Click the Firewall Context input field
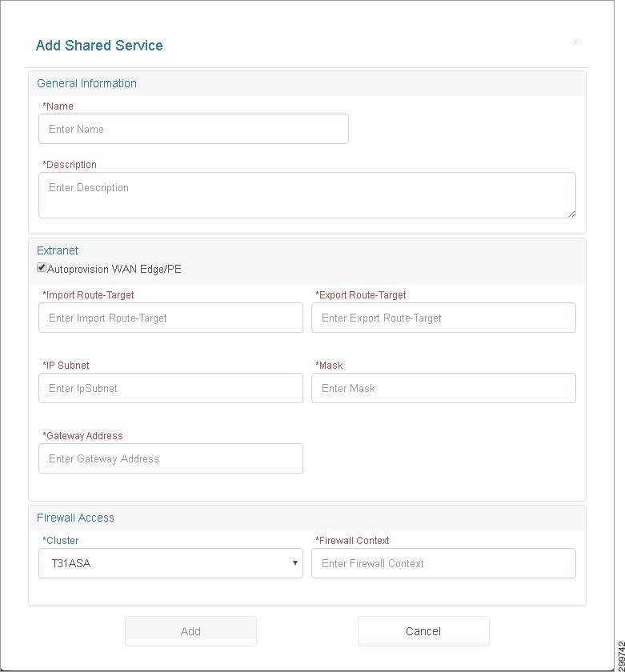Image resolution: width=625 pixels, height=672 pixels. pyautogui.click(x=443, y=563)
